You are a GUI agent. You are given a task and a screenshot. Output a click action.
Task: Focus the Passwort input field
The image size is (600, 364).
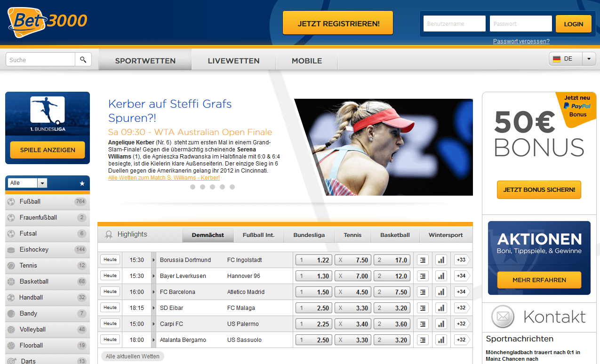pos(520,24)
